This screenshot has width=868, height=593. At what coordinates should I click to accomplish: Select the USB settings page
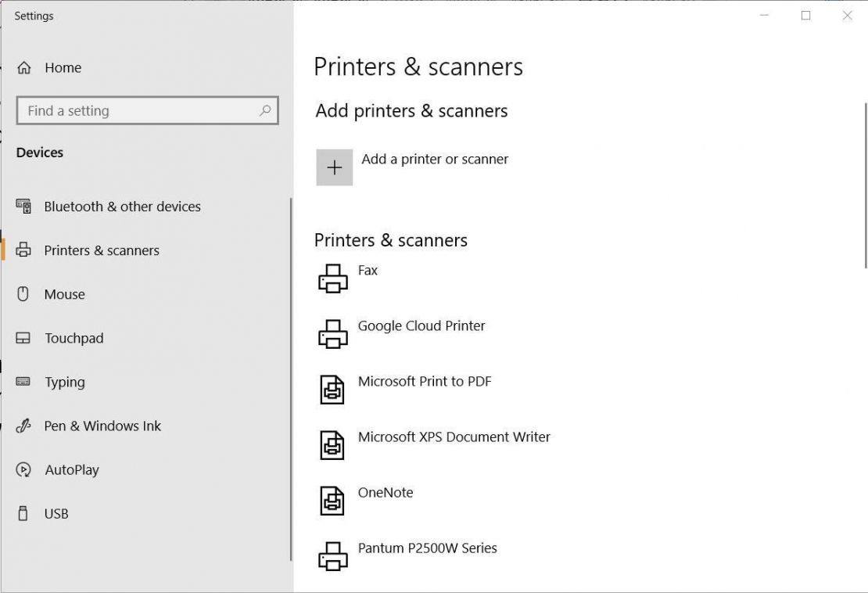(56, 513)
